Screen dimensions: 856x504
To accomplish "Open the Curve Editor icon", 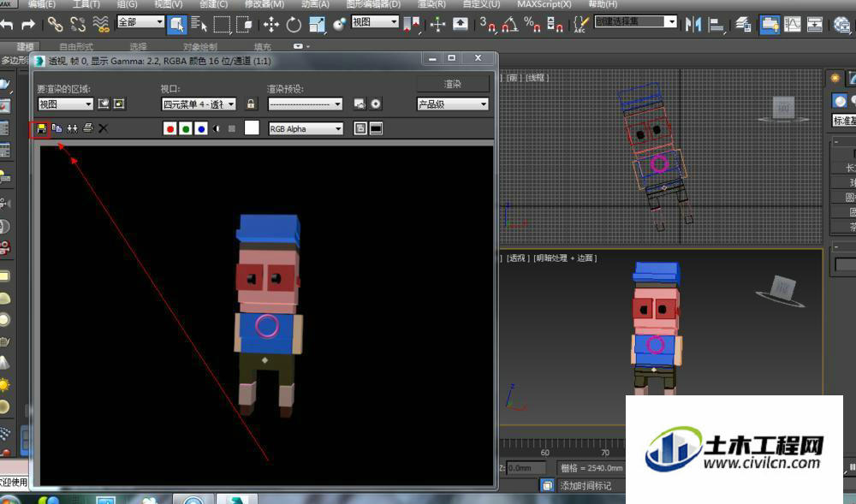I will [x=792, y=25].
